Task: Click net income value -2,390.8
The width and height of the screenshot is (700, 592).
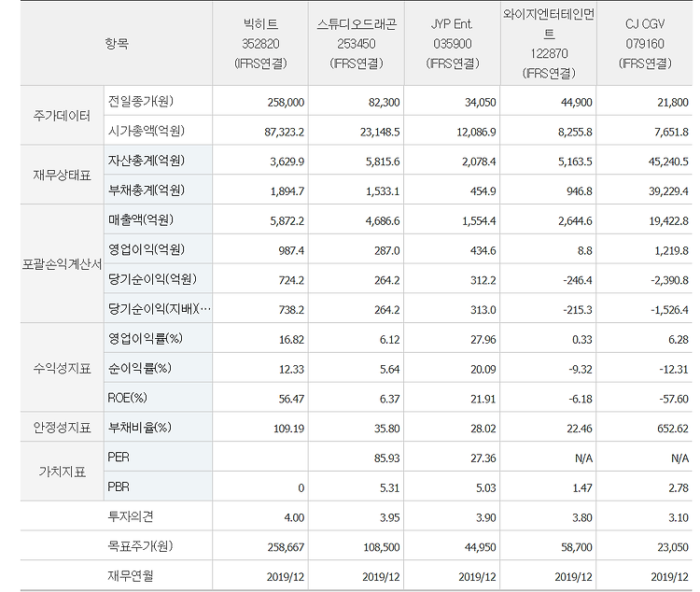Action: [669, 280]
